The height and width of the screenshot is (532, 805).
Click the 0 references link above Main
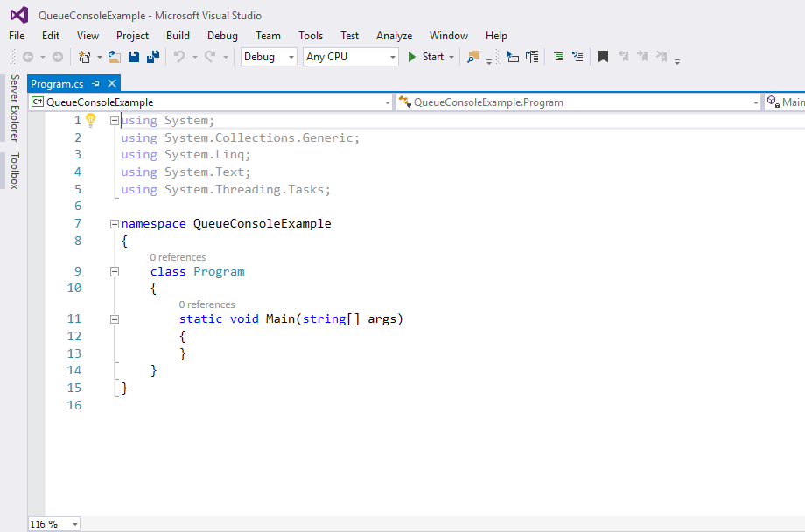pyautogui.click(x=205, y=304)
